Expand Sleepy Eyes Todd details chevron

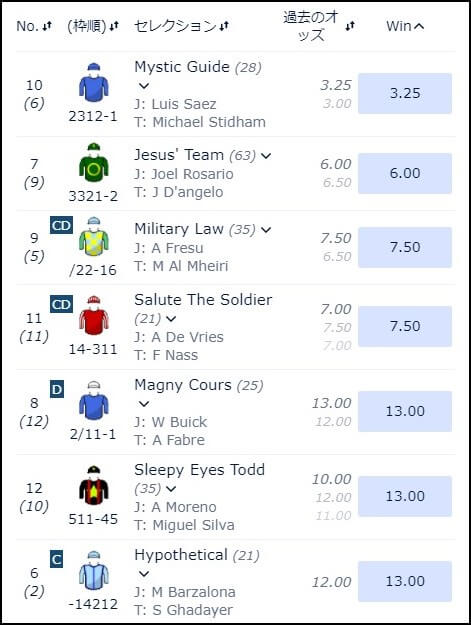(171, 489)
